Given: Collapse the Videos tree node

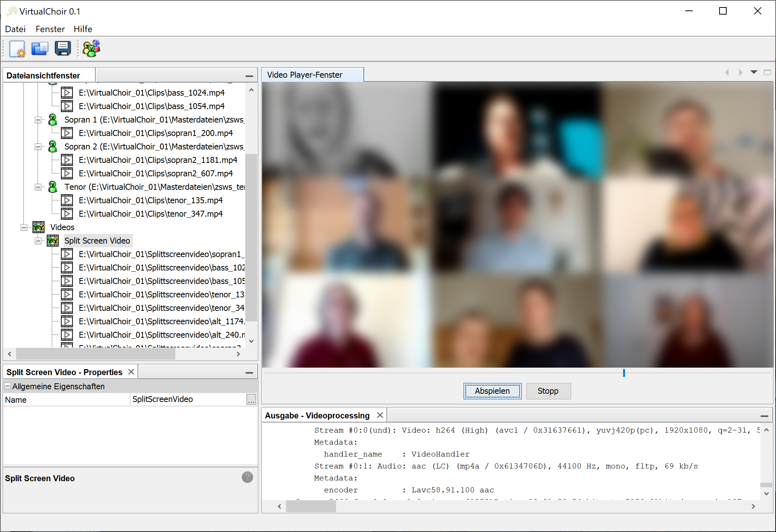Looking at the screenshot, I should click(x=24, y=227).
